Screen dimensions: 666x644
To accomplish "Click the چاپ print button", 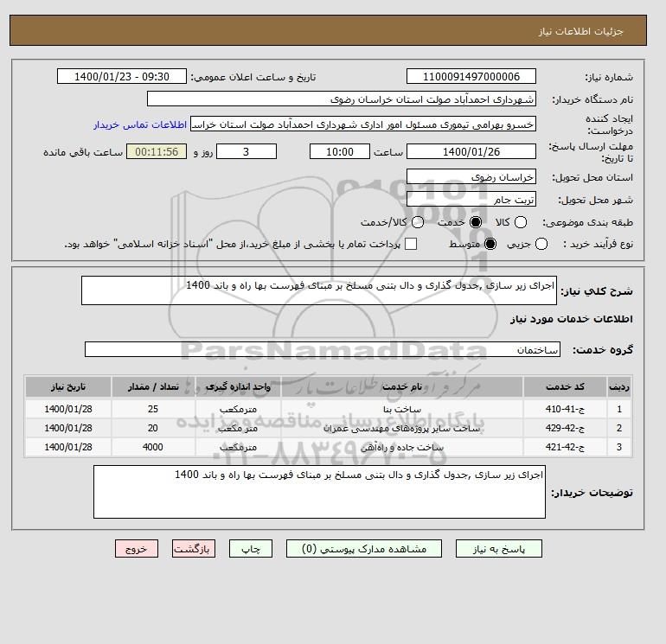I will click(251, 549).
